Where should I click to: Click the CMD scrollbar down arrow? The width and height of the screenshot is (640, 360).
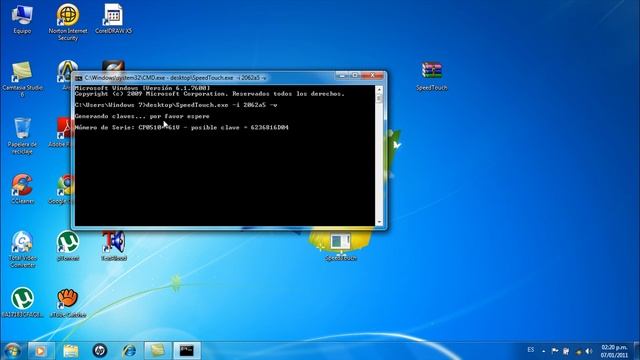click(379, 222)
